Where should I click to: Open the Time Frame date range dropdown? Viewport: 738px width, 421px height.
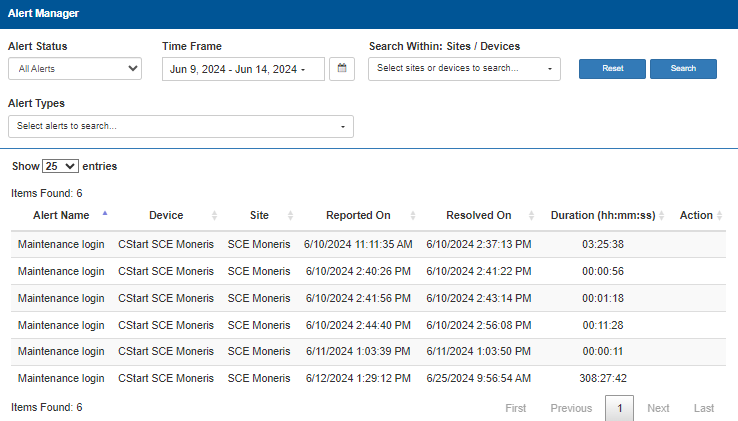click(243, 69)
